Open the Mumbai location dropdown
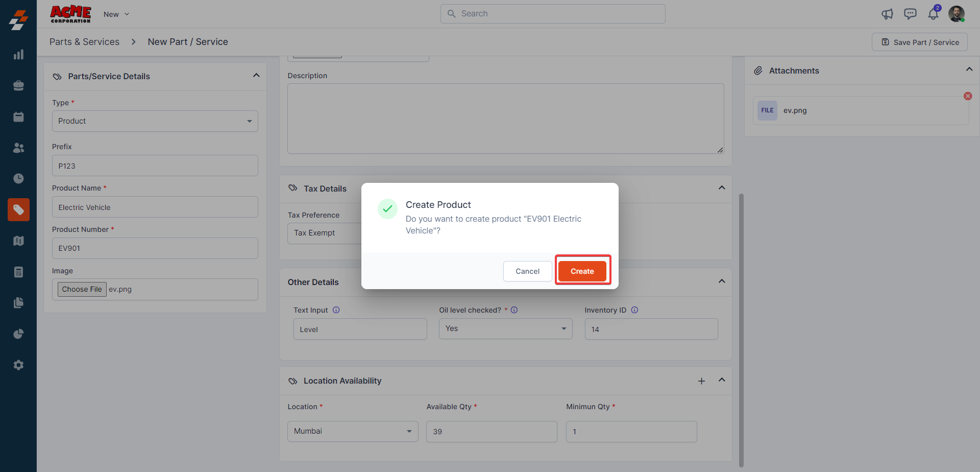Screen dimensions: 980x472 pos(352,431)
